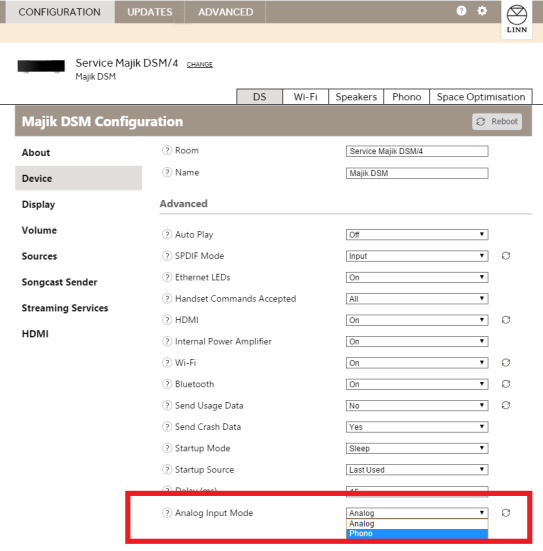543x551 pixels.
Task: Open the Sources section in sidebar
Action: coord(39,256)
